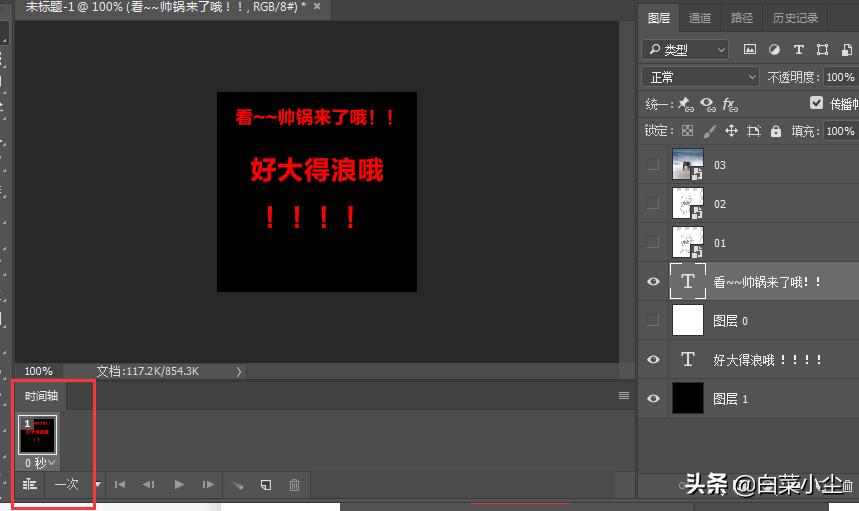
Task: Lock layer position move icon
Action: pos(731,131)
